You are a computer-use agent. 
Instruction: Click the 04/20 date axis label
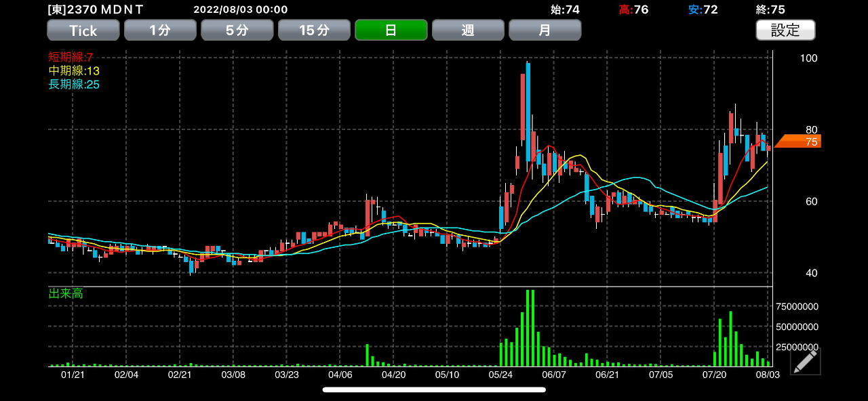[x=394, y=375]
